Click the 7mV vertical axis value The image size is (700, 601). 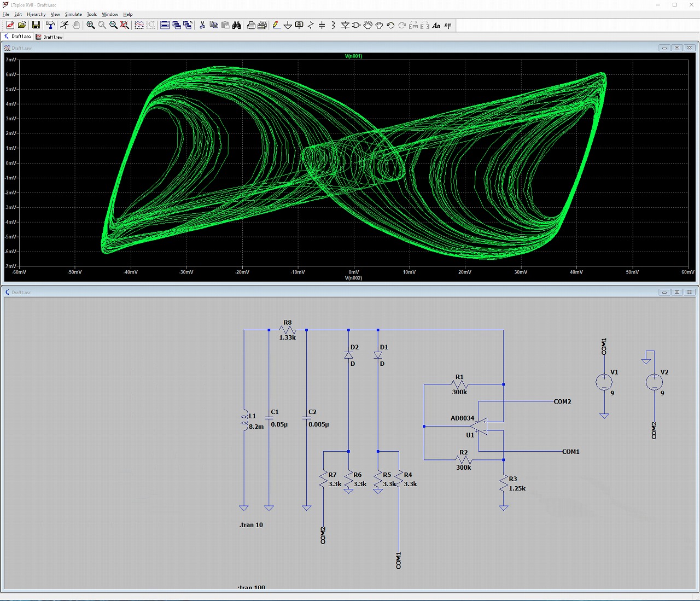tap(11, 60)
